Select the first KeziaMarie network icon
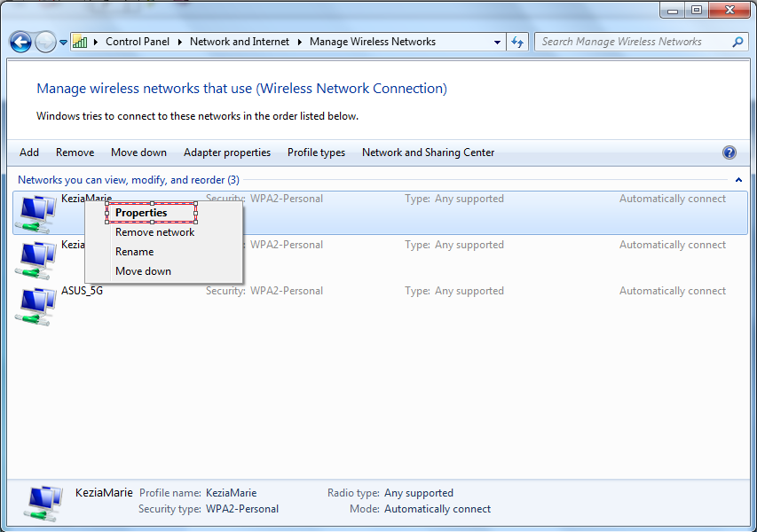Viewport: 757px width, 532px height. [35, 214]
